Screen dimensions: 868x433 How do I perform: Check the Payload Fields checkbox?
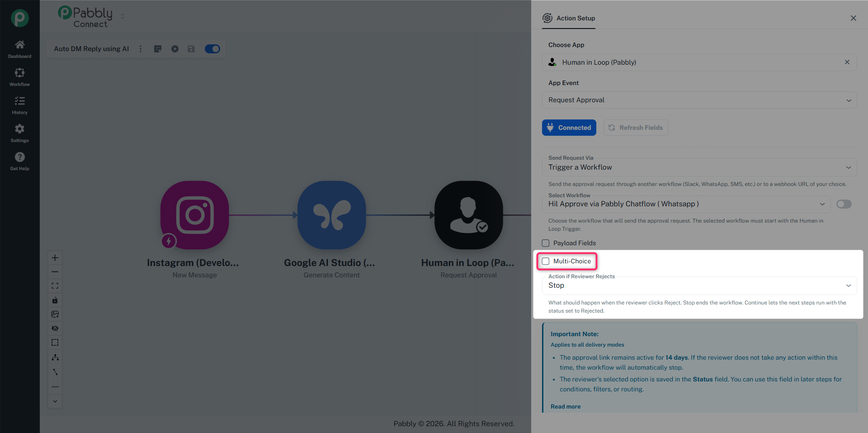click(x=546, y=243)
